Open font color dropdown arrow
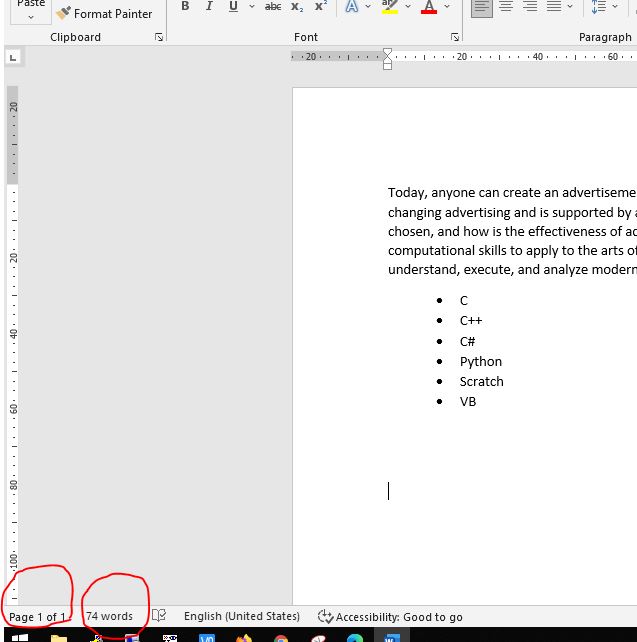This screenshot has height=642, width=637. (447, 7)
